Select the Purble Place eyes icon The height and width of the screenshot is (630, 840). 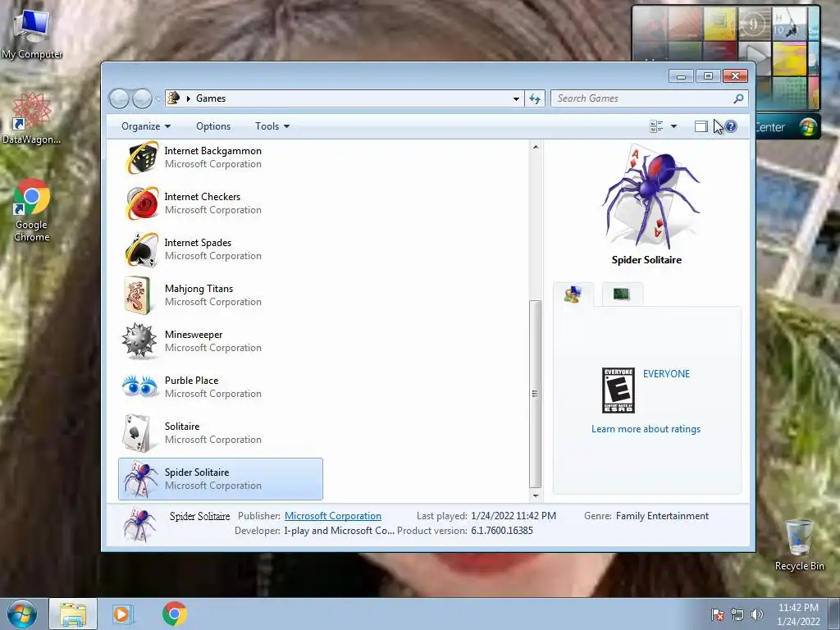(139, 386)
